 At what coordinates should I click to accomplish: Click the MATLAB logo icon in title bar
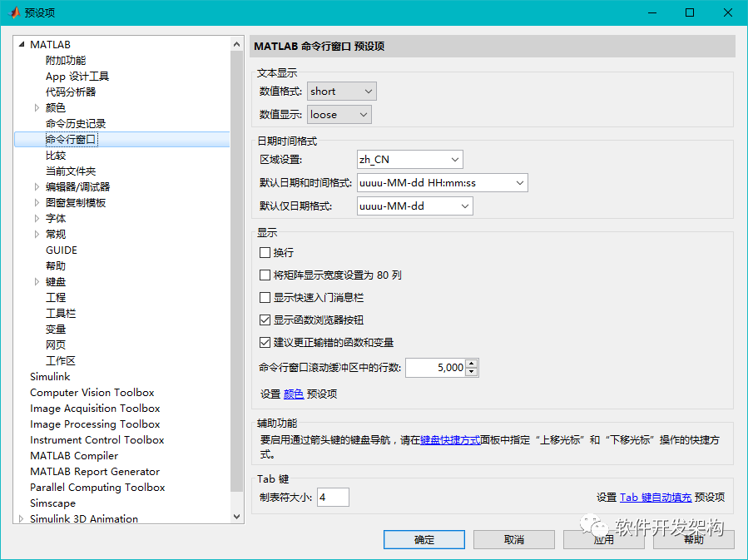[14, 12]
